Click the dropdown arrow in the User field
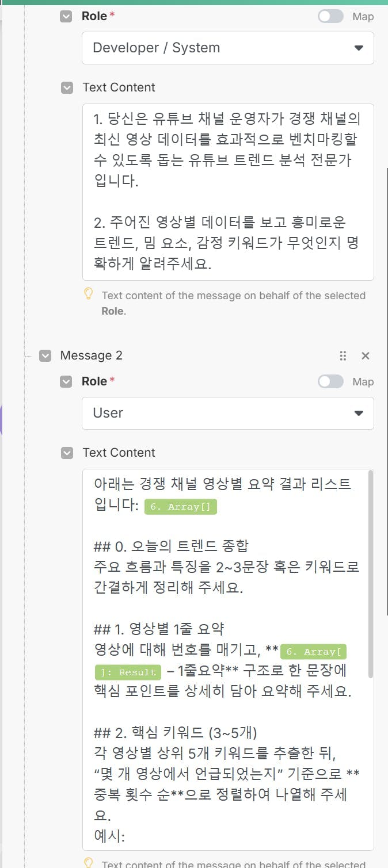This screenshot has width=388, height=868. click(x=359, y=413)
